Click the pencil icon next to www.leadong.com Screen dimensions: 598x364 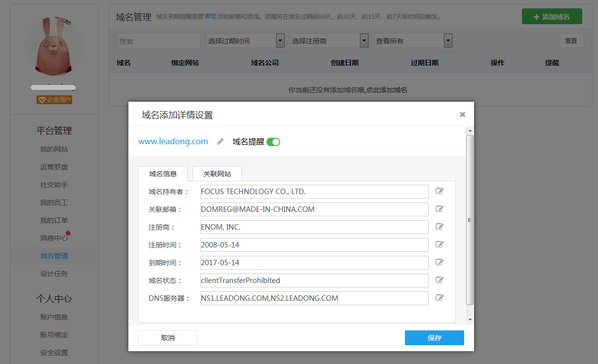click(219, 141)
